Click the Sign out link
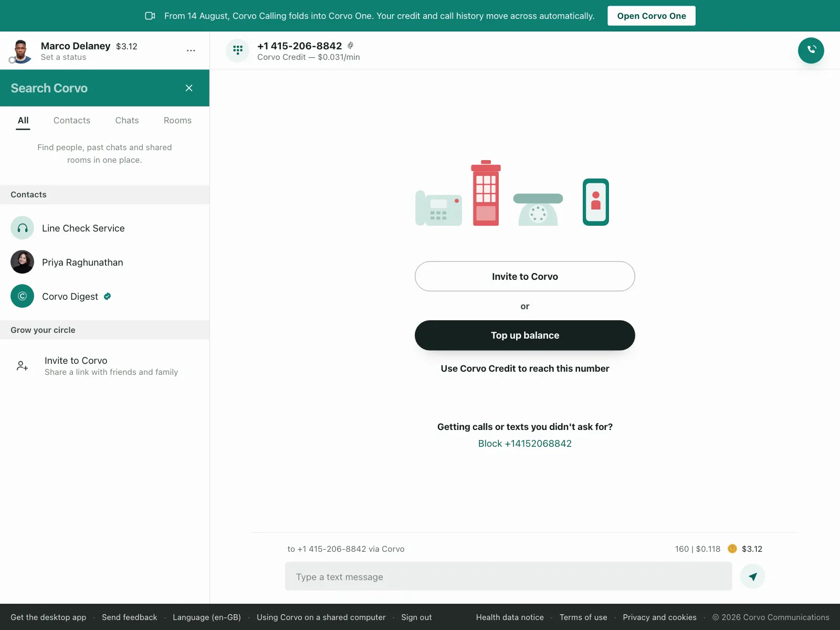The width and height of the screenshot is (840, 630). click(x=417, y=617)
